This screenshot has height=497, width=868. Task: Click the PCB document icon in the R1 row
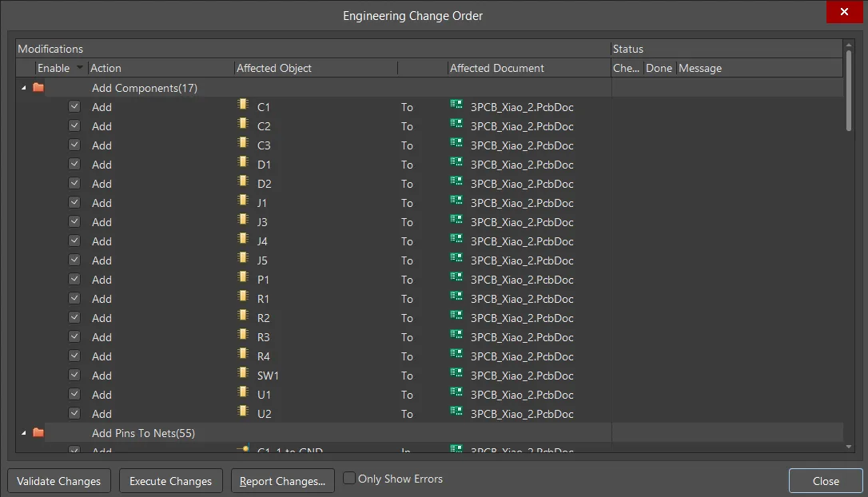(x=456, y=298)
